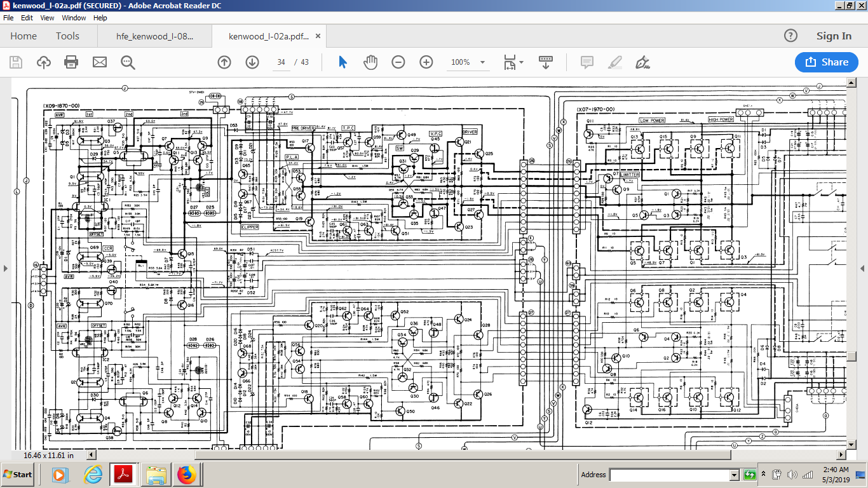Click the network signal tray icon

pos(807,475)
